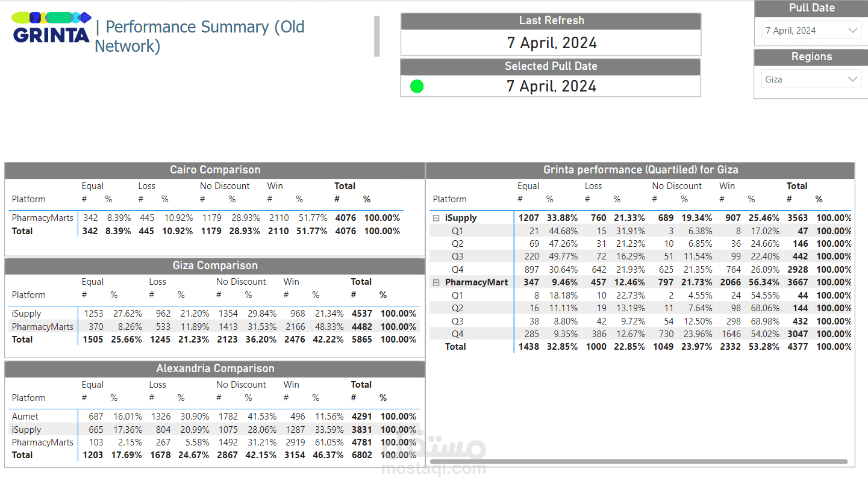Click the 4377 grand total in quartiled table
The width and height of the screenshot is (868, 487).
[798, 347]
